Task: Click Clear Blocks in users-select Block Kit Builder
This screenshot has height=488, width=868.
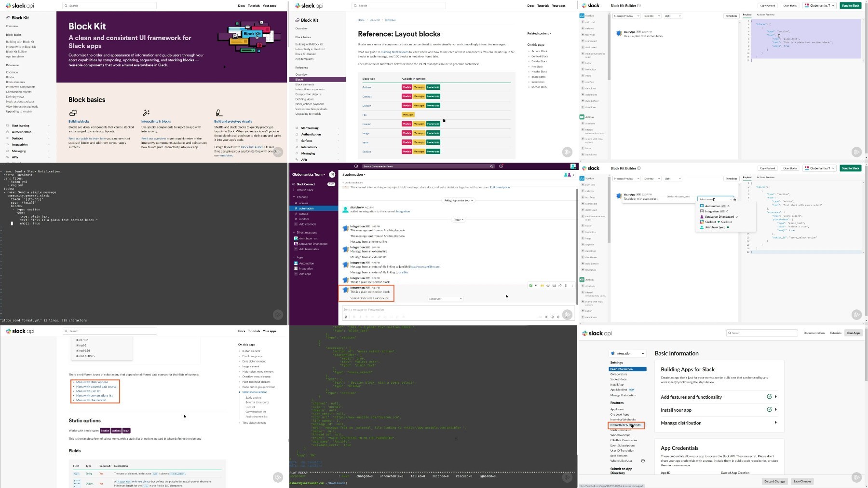Action: coord(790,168)
